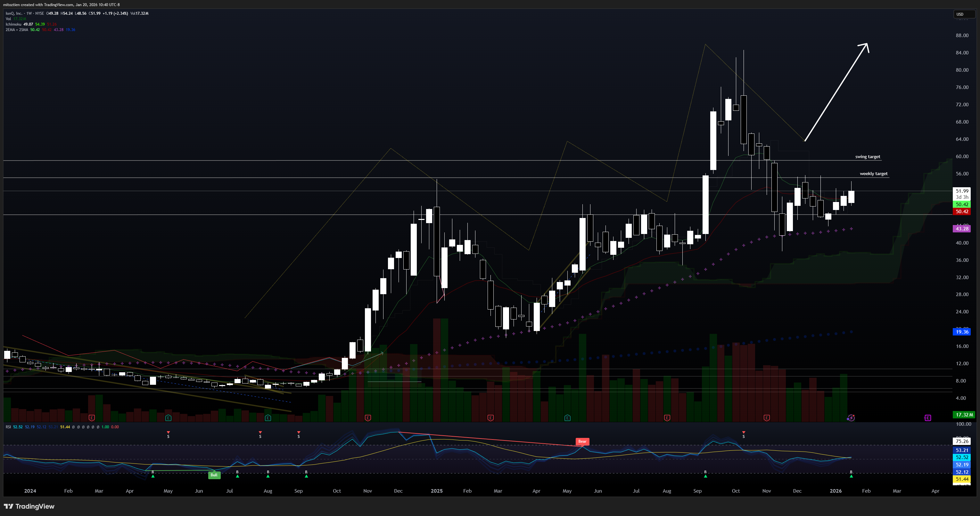
Task: Click the red earnings E marker near March 2024
Action: coord(92,418)
